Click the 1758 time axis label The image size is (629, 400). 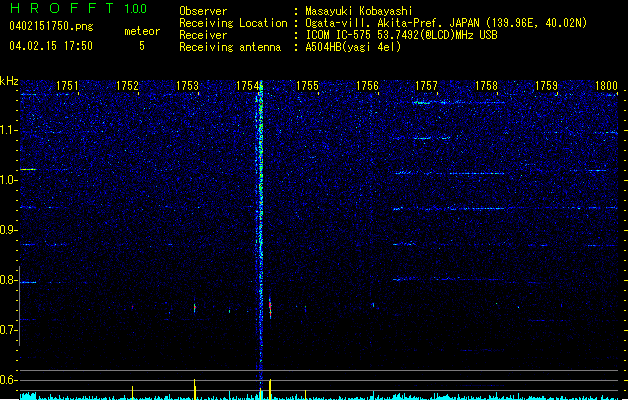point(486,86)
